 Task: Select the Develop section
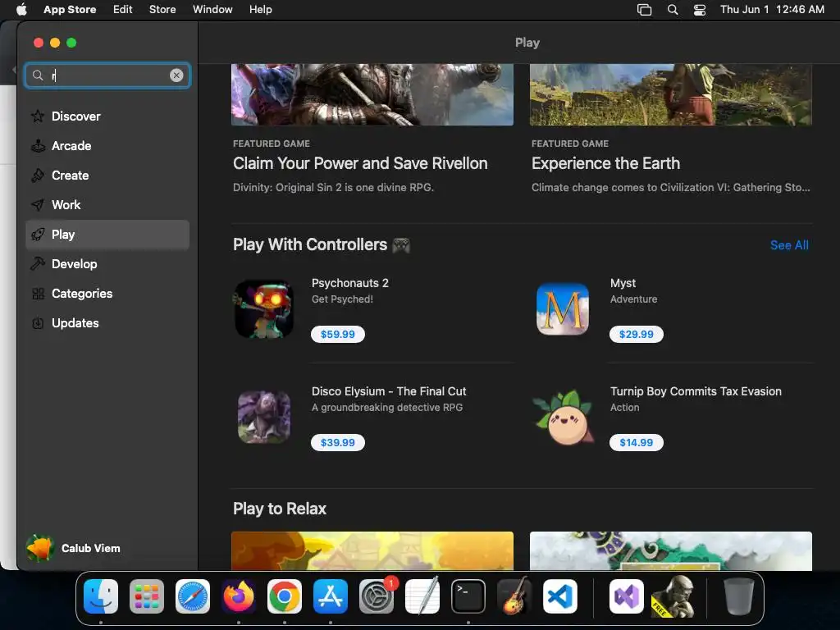(x=107, y=263)
